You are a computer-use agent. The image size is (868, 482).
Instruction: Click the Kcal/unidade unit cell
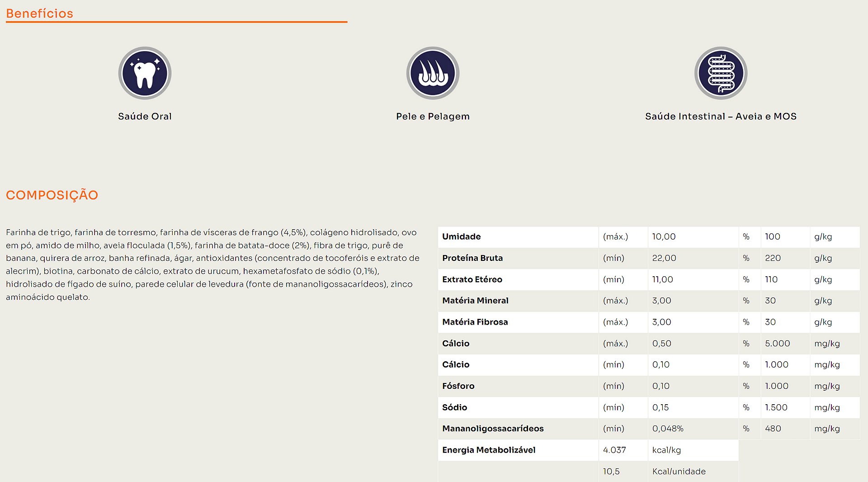(x=679, y=471)
